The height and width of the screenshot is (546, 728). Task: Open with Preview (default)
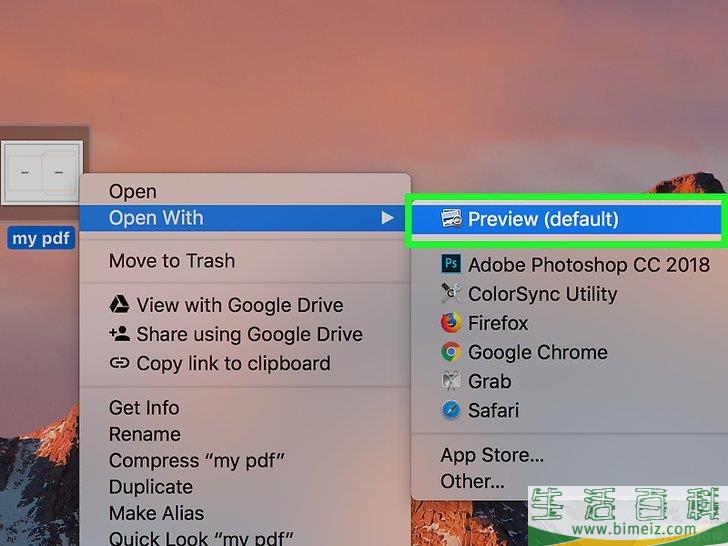pyautogui.click(x=566, y=219)
